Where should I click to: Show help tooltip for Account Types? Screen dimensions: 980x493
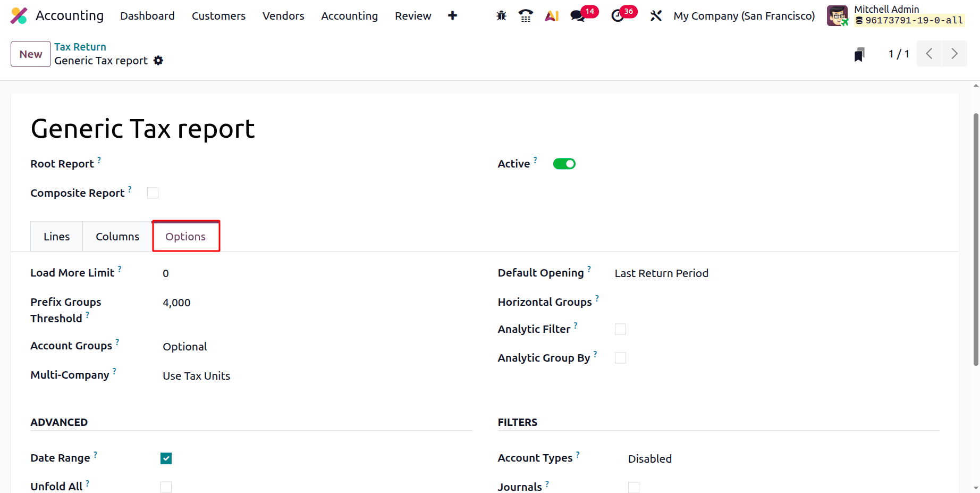pyautogui.click(x=578, y=454)
